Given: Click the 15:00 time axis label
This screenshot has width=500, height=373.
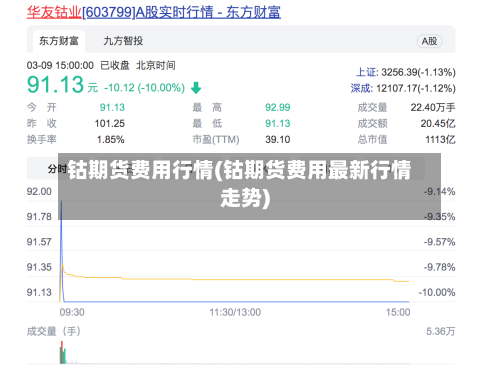Looking at the screenshot, I should pyautogui.click(x=398, y=312).
